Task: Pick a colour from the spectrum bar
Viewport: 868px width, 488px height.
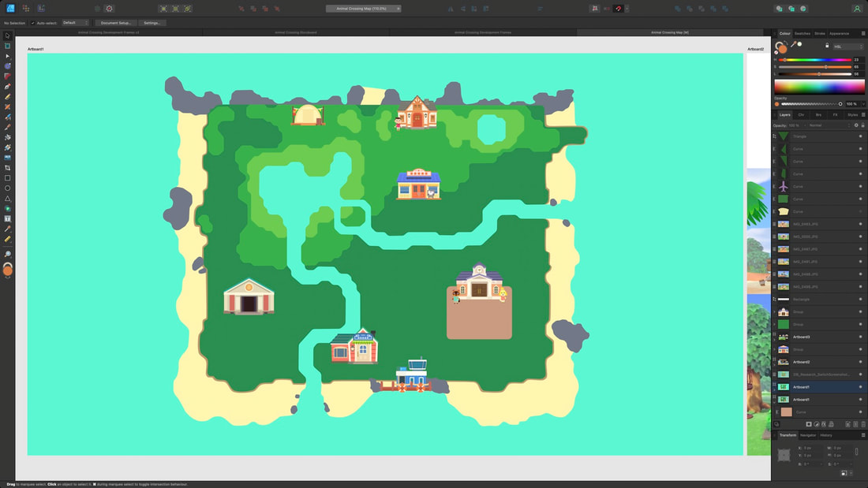Action: tap(819, 86)
